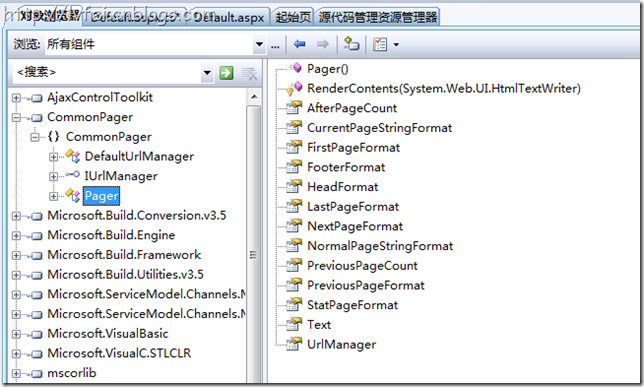The height and width of the screenshot is (387, 644).
Task: Click the RenderContents protected method icon
Action: [x=294, y=88]
